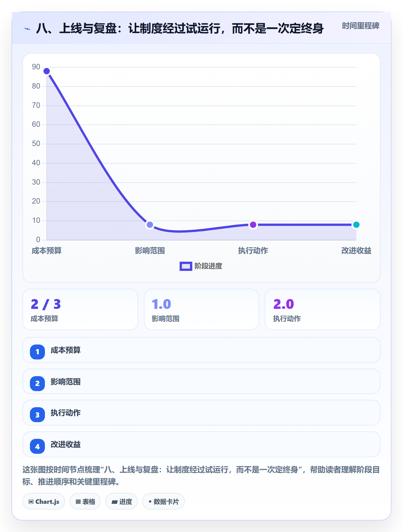
Task: Click the 进度 tag
Action: point(121,502)
